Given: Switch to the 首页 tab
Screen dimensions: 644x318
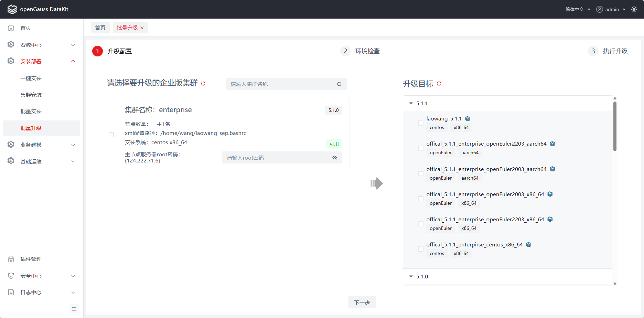Looking at the screenshot, I should pos(100,28).
